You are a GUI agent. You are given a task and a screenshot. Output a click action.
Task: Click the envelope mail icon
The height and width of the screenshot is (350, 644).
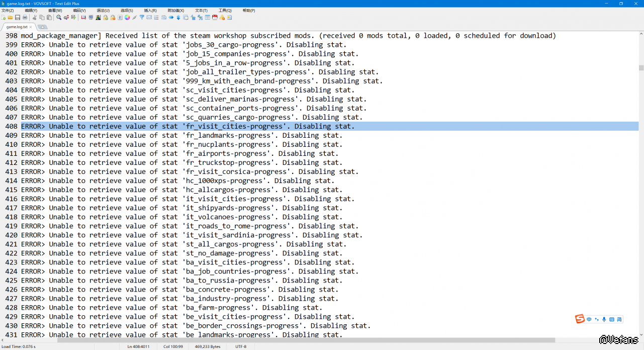pos(149,17)
